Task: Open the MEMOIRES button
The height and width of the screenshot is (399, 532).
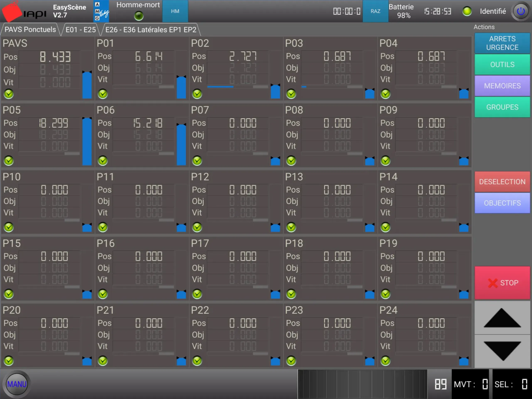Action: pyautogui.click(x=502, y=86)
